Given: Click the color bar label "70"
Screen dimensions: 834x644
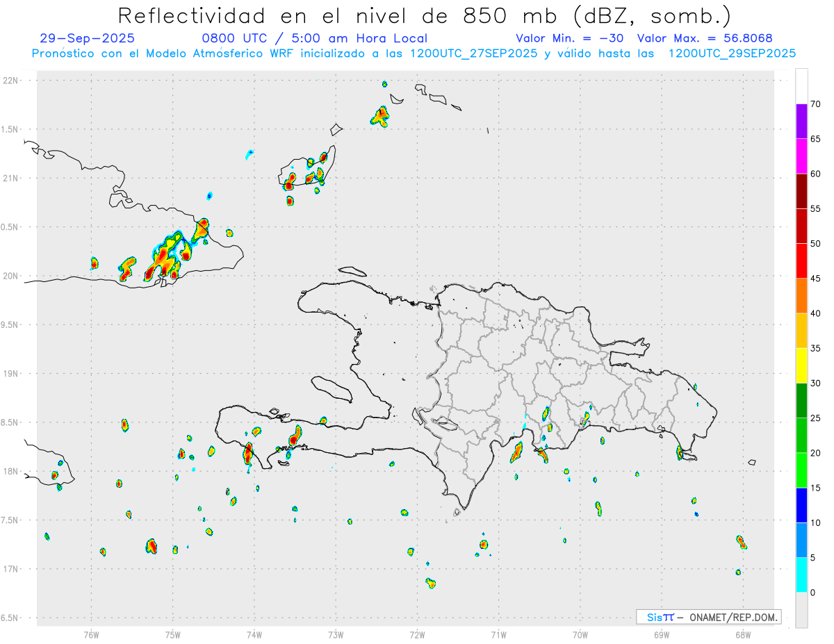Looking at the screenshot, I should click(815, 104).
